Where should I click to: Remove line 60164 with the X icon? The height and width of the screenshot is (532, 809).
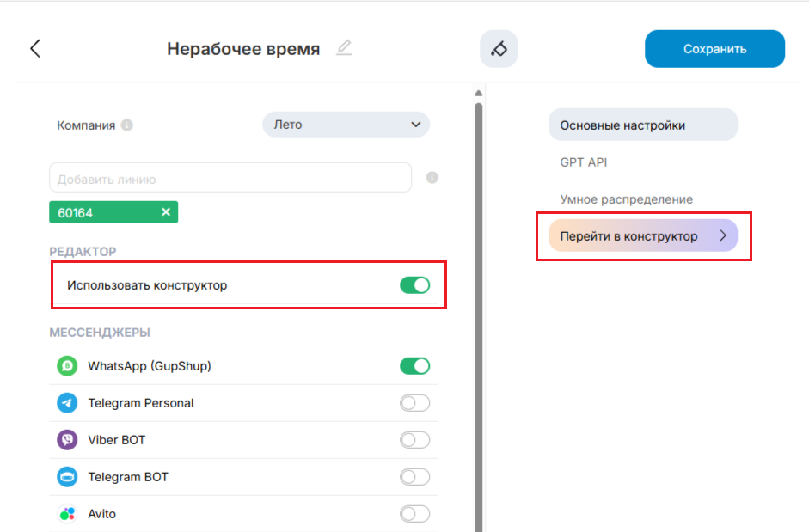pyautogui.click(x=166, y=212)
